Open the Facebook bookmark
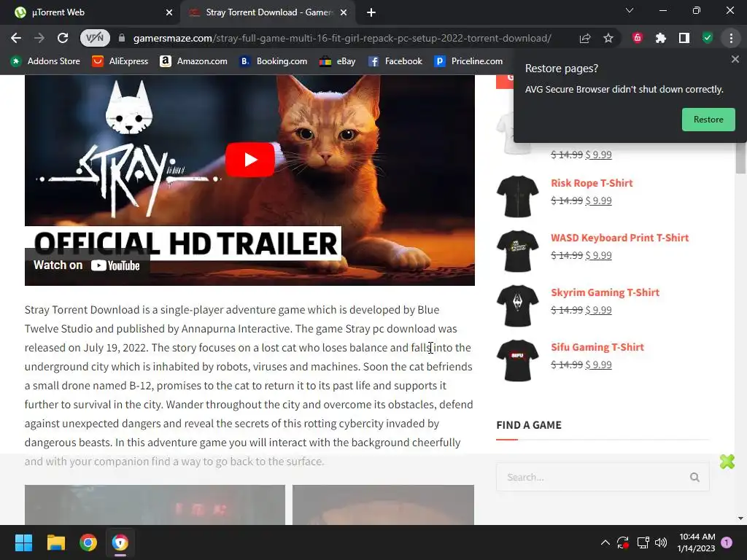This screenshot has height=560, width=747. click(x=395, y=61)
